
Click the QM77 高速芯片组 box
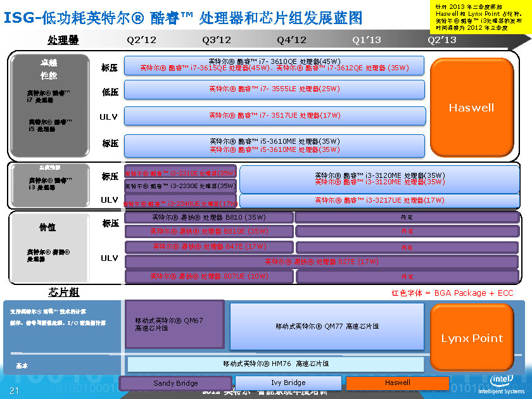pos(327,326)
